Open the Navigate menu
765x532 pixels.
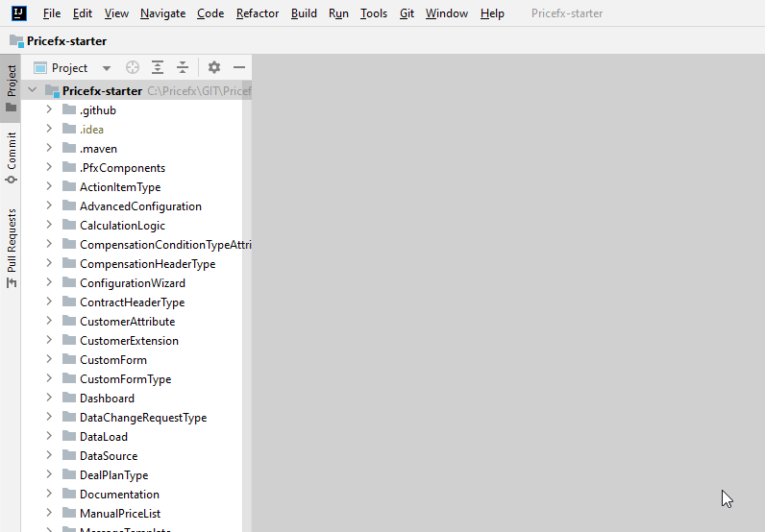pyautogui.click(x=163, y=13)
